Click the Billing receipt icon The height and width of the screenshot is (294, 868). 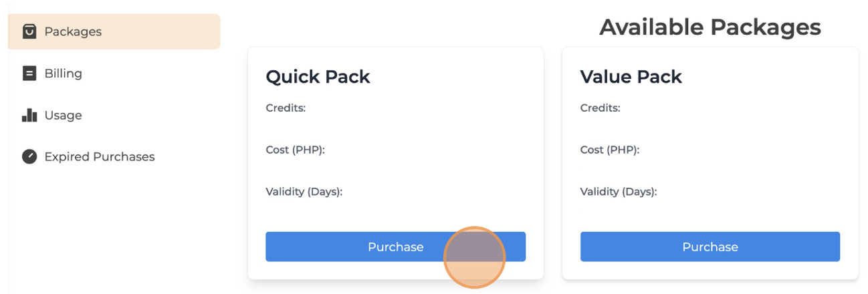coord(29,73)
